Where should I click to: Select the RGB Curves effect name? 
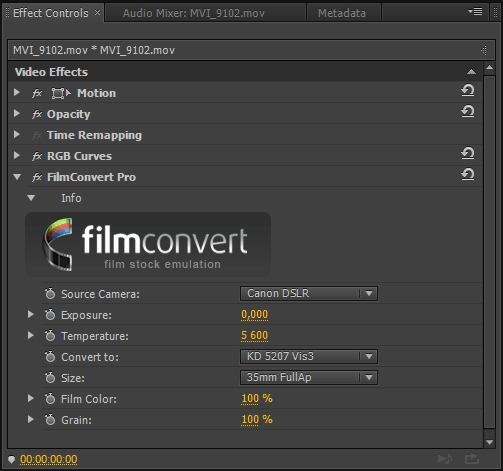click(x=79, y=156)
